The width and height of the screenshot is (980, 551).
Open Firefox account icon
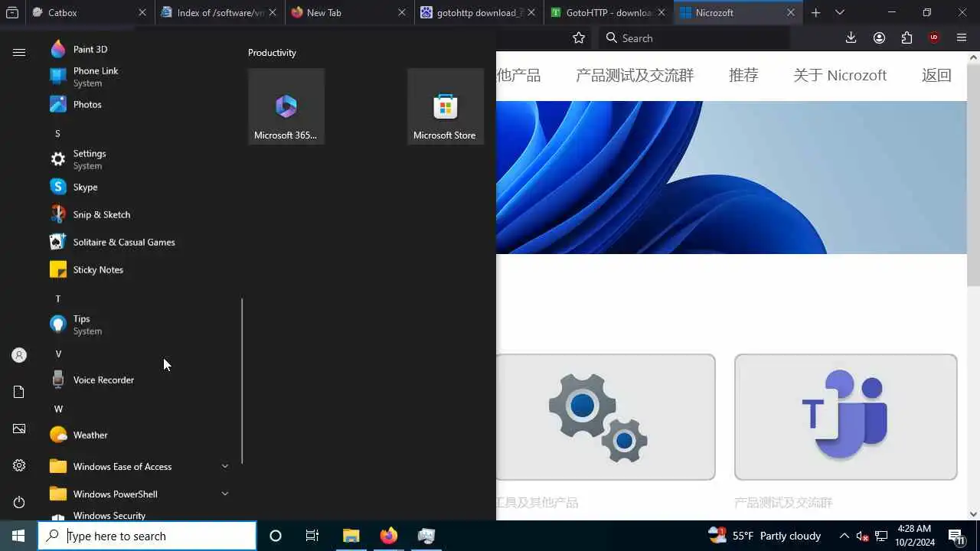[x=879, y=38]
